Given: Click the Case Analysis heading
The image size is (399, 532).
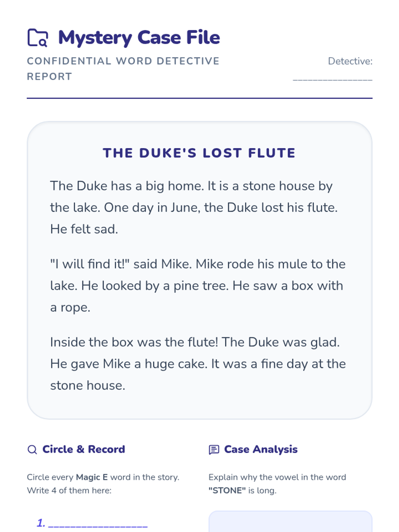Looking at the screenshot, I should [261, 449].
